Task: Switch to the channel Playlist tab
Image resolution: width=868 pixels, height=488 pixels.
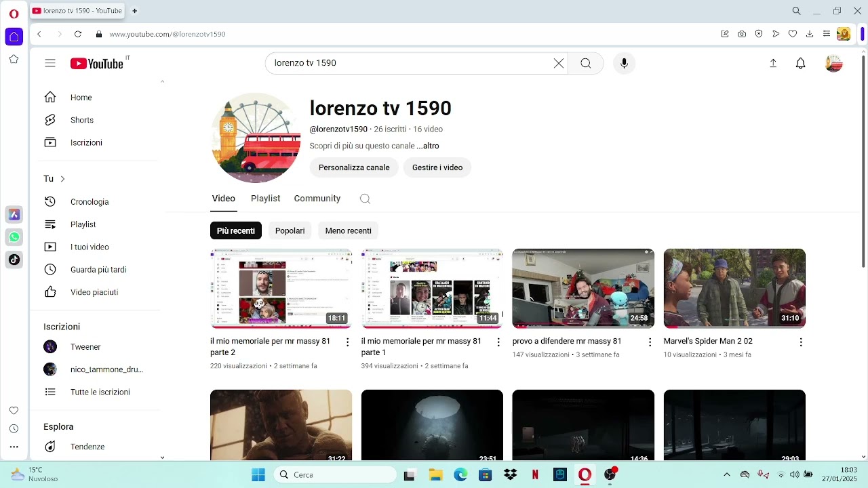Action: tap(265, 199)
